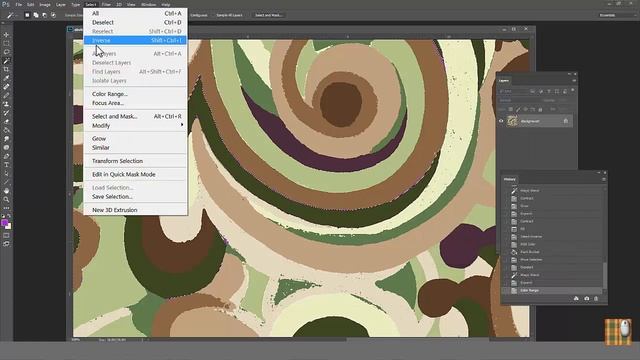The width and height of the screenshot is (640, 360).
Task: Open the Layers panel options menu
Action: [573, 80]
